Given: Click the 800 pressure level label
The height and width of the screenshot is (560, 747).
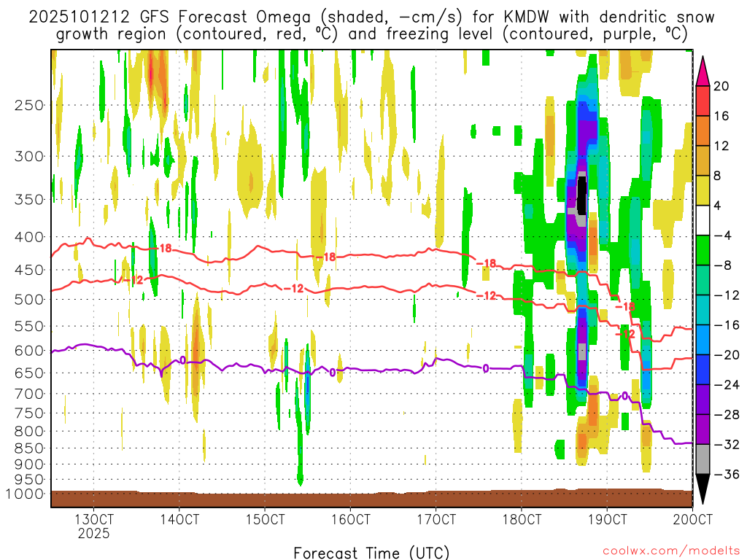Looking at the screenshot, I should pyautogui.click(x=29, y=432).
